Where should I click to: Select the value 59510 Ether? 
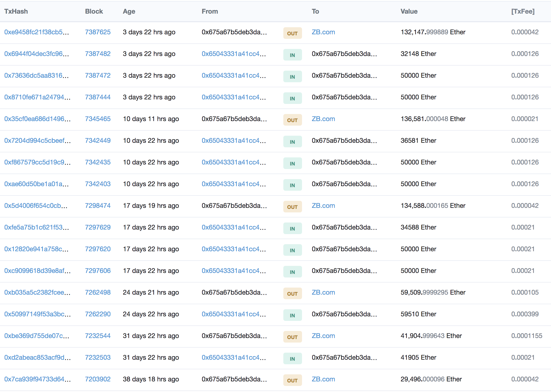click(x=418, y=314)
